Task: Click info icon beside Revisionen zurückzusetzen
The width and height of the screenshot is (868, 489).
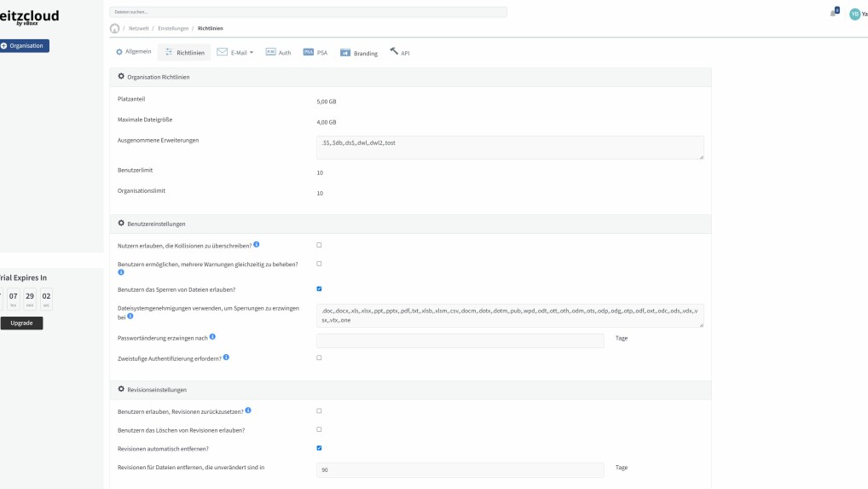Action: tap(248, 411)
